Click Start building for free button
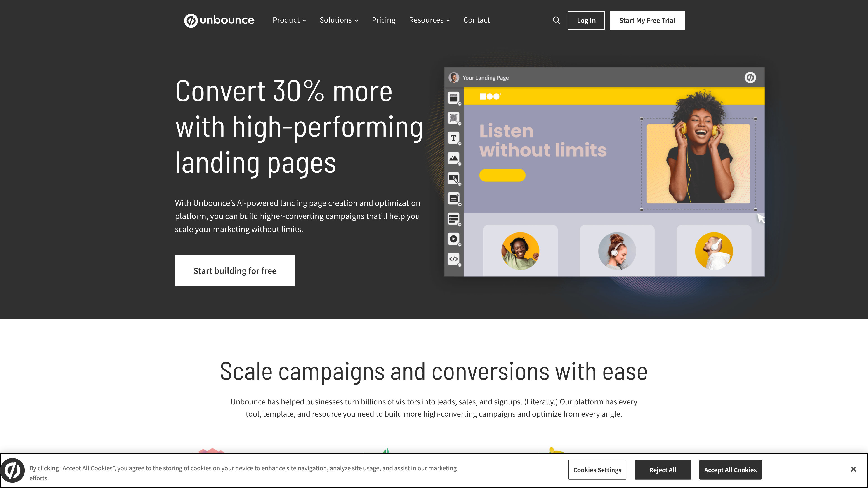 pyautogui.click(x=235, y=270)
